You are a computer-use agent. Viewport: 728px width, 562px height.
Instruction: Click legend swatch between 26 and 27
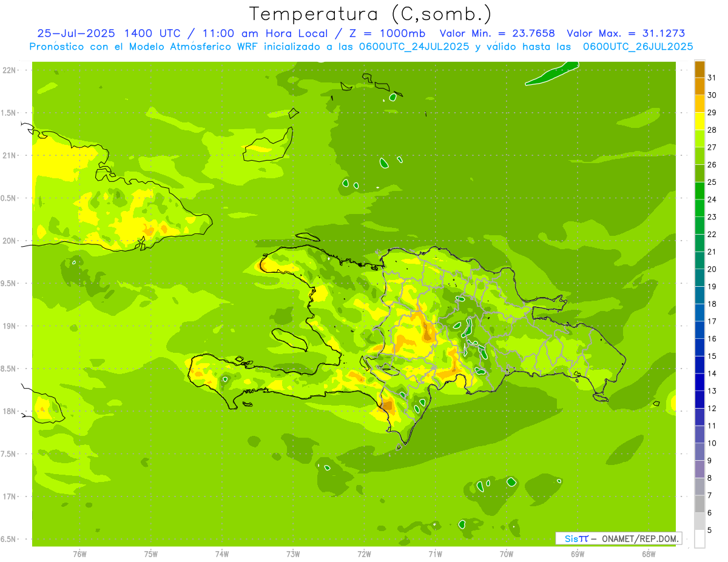tap(699, 156)
